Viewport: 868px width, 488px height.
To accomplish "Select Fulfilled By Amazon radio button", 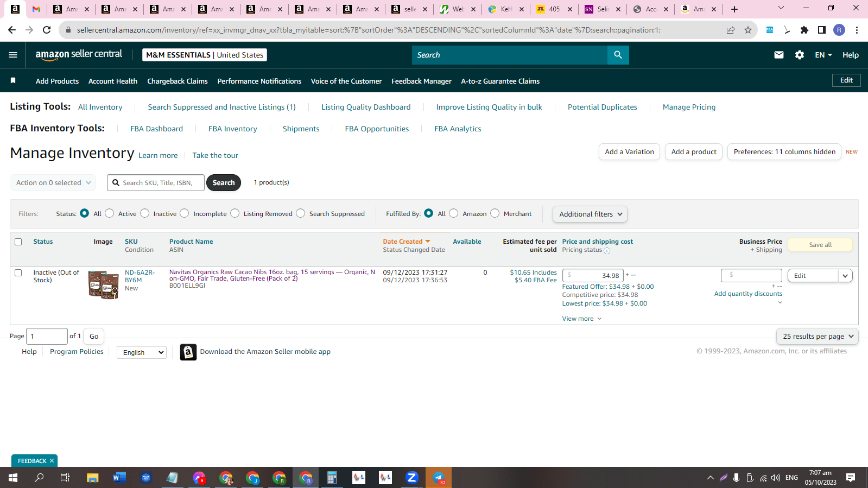I will tap(454, 213).
